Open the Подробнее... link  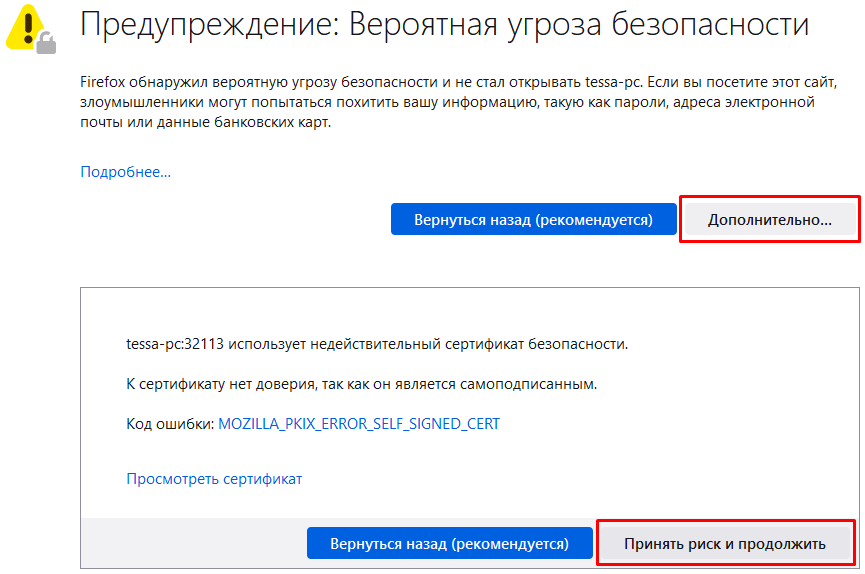(125, 172)
